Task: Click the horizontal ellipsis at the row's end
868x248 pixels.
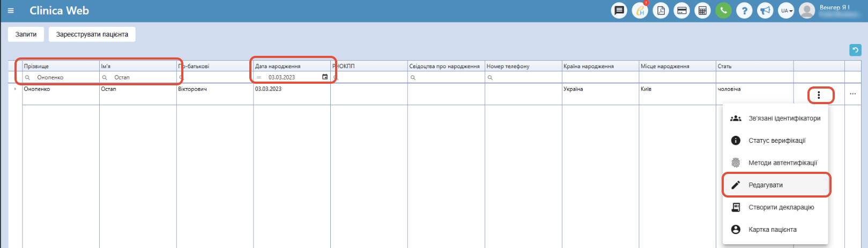Action: (853, 94)
